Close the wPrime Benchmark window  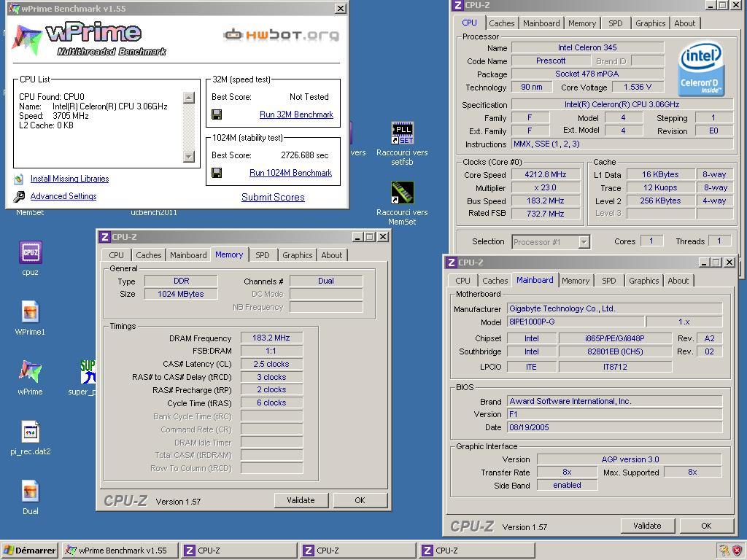coord(341,9)
